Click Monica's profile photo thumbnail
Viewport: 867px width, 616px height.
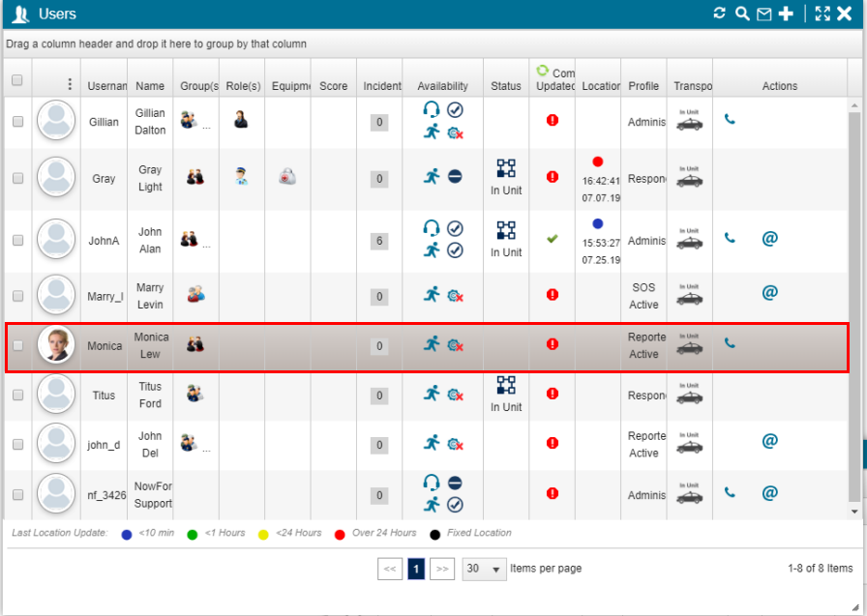[x=56, y=345]
